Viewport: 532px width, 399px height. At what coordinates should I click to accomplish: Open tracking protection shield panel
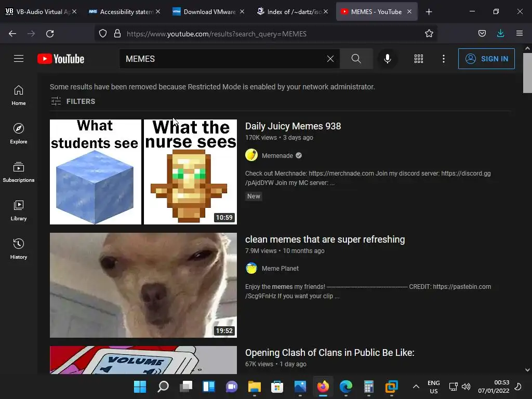103,34
